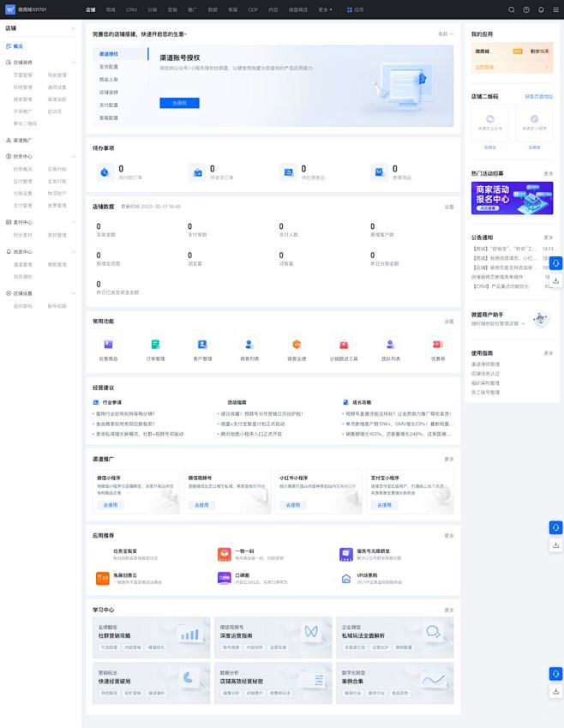Collapse the setup guide with 收起
Image resolution: width=564 pixels, height=728 pixels.
(446, 34)
